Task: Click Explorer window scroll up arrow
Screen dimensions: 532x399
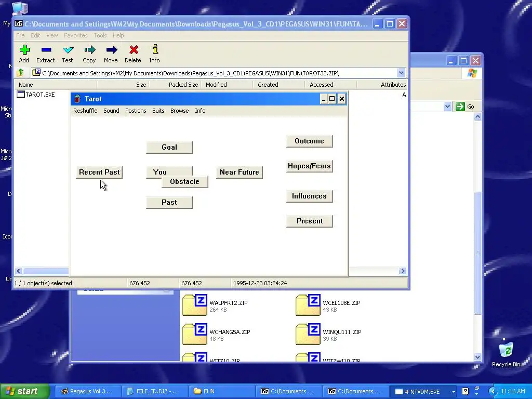Action: click(x=477, y=117)
